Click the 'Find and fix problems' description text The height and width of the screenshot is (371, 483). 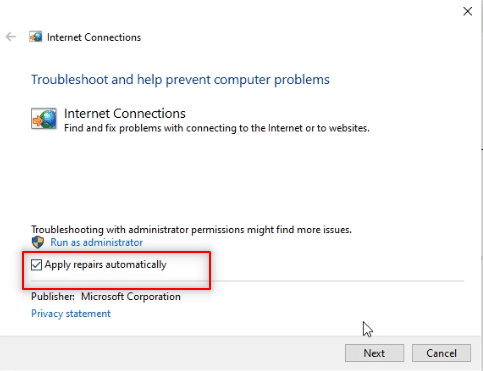coord(217,128)
